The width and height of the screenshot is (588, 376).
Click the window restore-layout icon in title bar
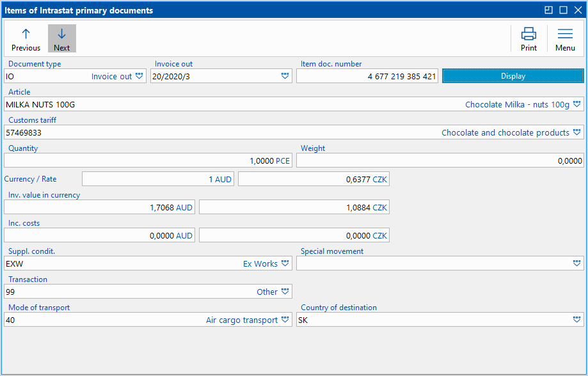548,10
